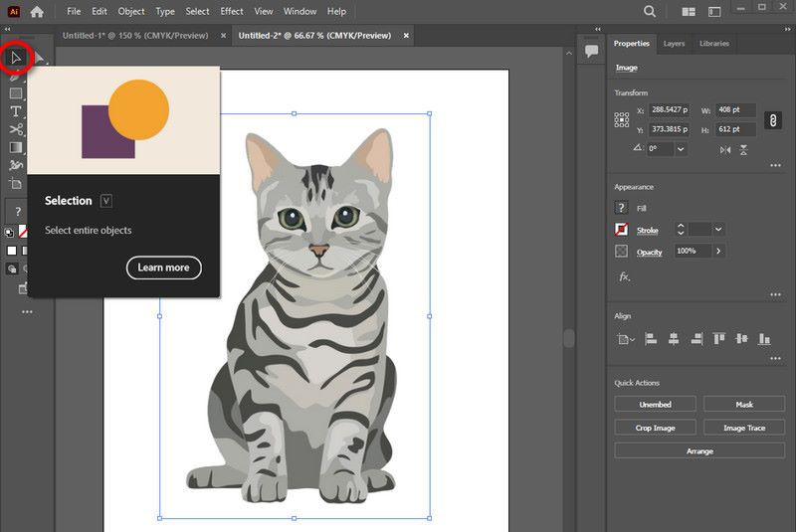Image resolution: width=796 pixels, height=532 pixels.
Task: Flip the image horizontally
Action: (x=725, y=149)
